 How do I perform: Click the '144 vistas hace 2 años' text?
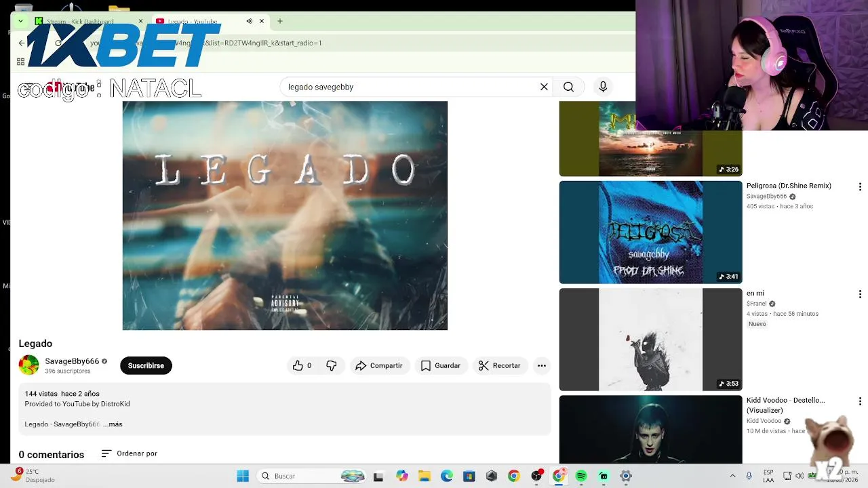click(x=62, y=394)
